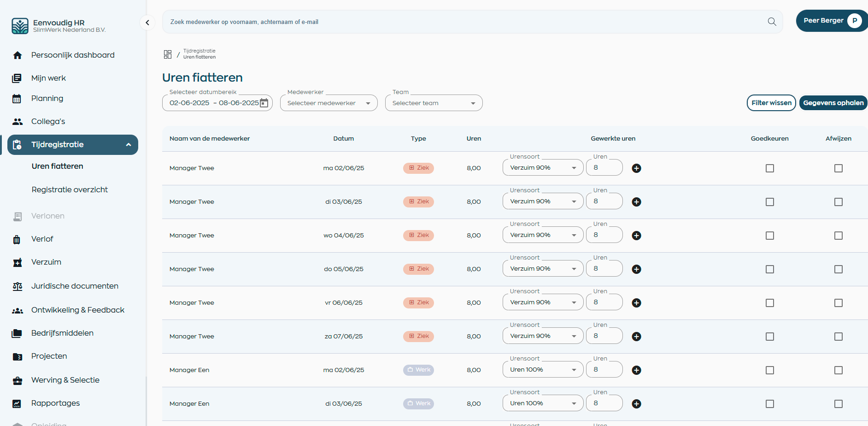Add hours row for Manager Twee ma 02/06/25

[x=636, y=168]
